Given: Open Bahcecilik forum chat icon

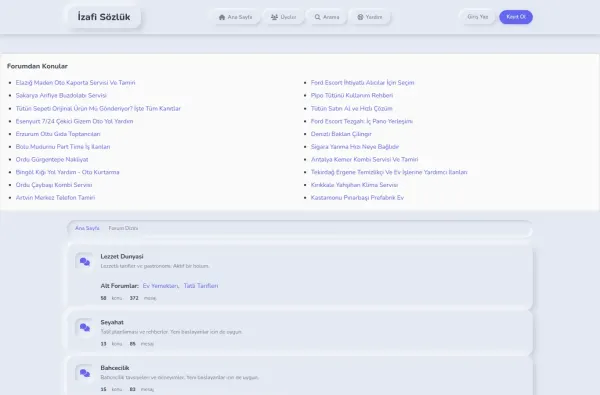Looking at the screenshot, I should pyautogui.click(x=85, y=373).
